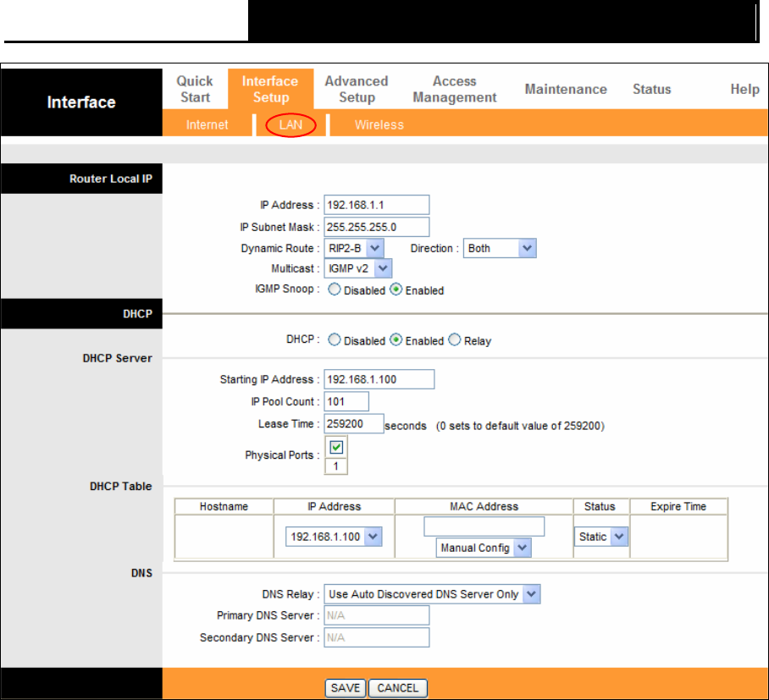
Task: Toggle the Physical Ports 1 checkbox
Action: 336,447
